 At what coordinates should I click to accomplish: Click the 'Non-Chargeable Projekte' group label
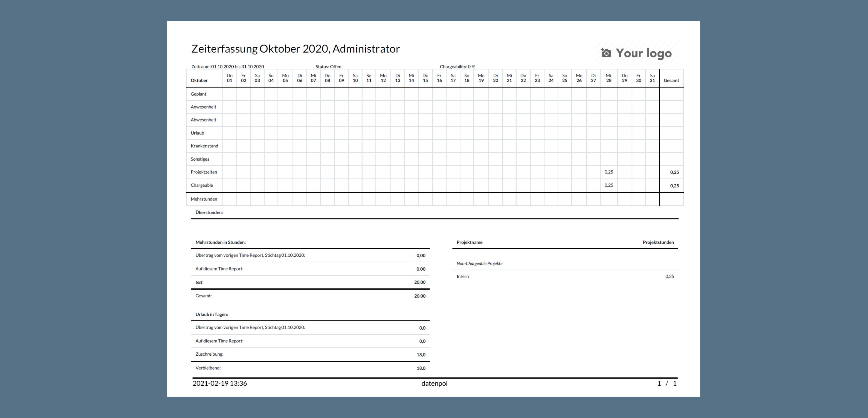click(479, 264)
